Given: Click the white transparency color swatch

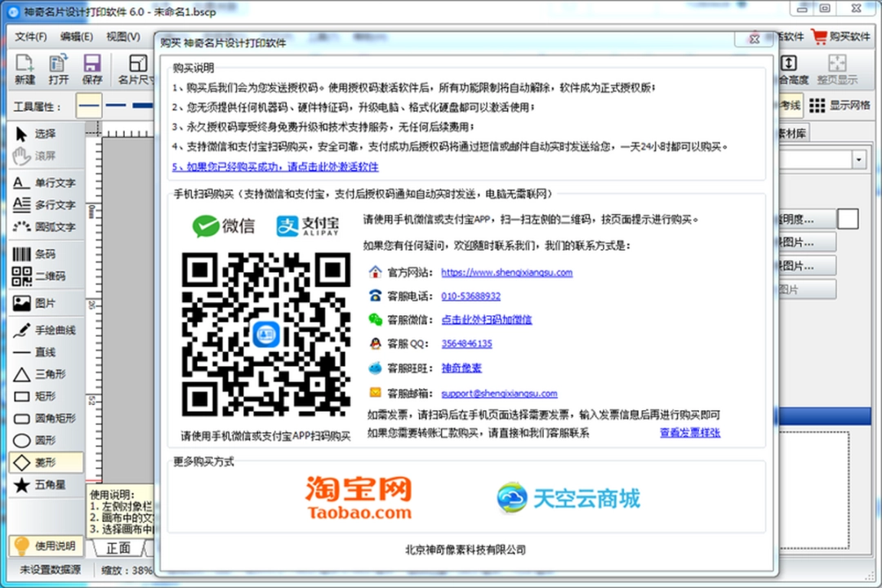Looking at the screenshot, I should pyautogui.click(x=848, y=218).
